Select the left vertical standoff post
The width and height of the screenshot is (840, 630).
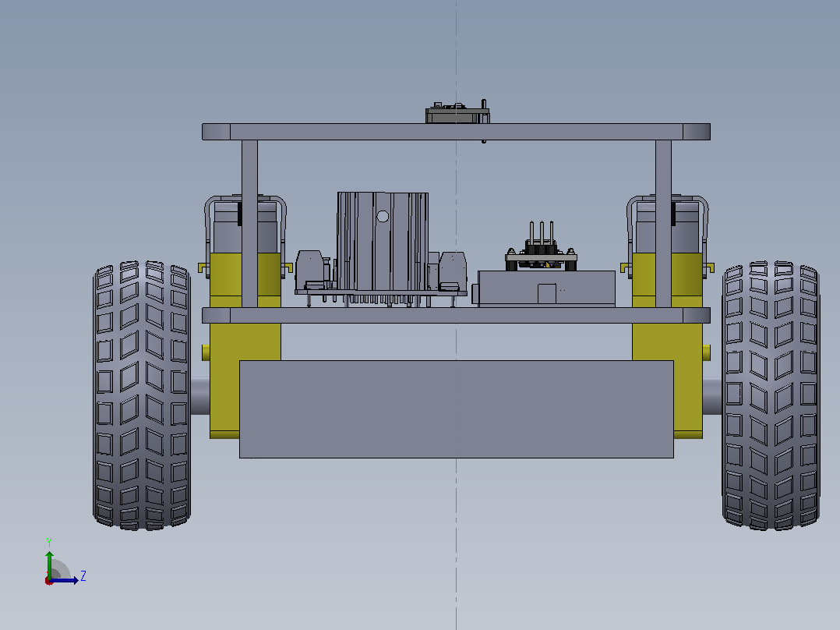[x=249, y=224]
